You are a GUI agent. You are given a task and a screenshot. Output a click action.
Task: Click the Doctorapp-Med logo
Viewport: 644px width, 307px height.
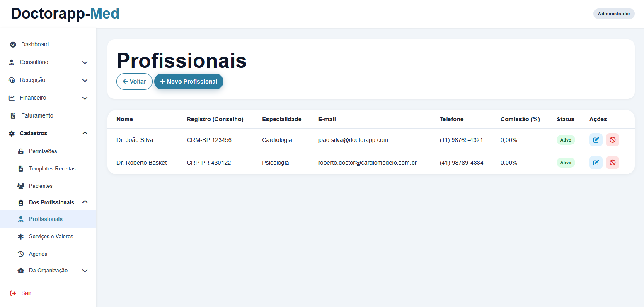(x=65, y=14)
